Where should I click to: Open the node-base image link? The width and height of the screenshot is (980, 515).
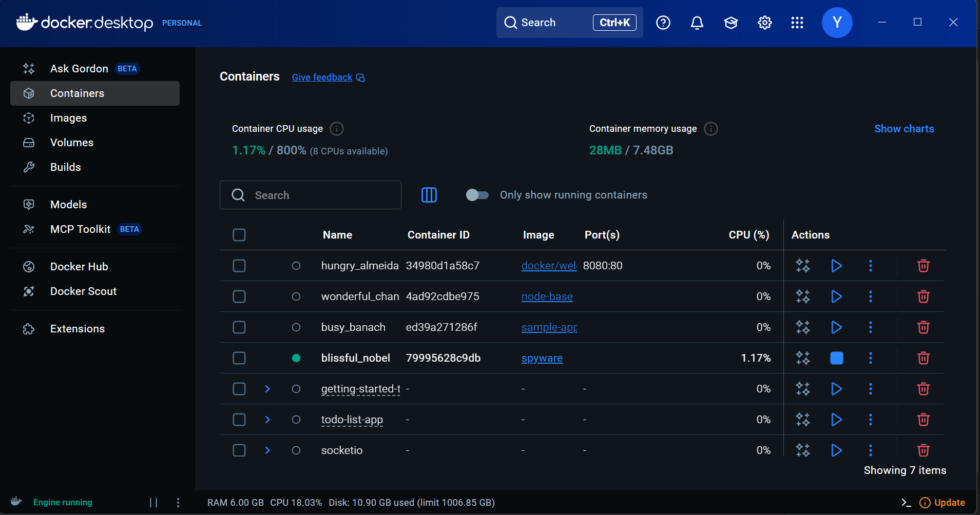click(x=547, y=296)
